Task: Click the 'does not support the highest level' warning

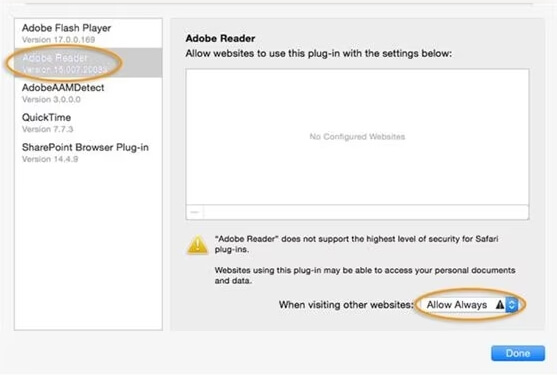Action: 357,244
